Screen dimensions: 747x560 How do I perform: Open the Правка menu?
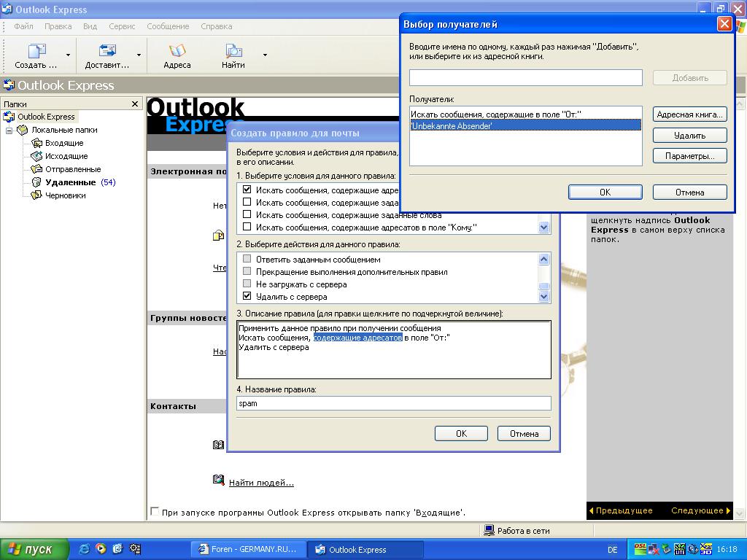pyautogui.click(x=58, y=26)
